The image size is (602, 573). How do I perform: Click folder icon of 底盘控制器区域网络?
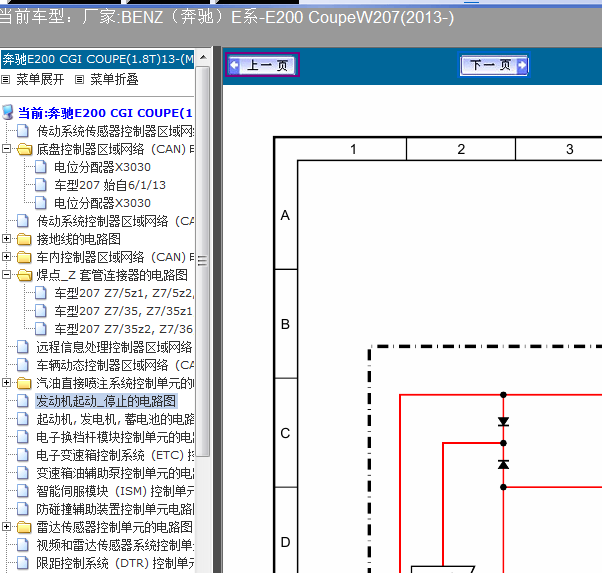[24, 149]
